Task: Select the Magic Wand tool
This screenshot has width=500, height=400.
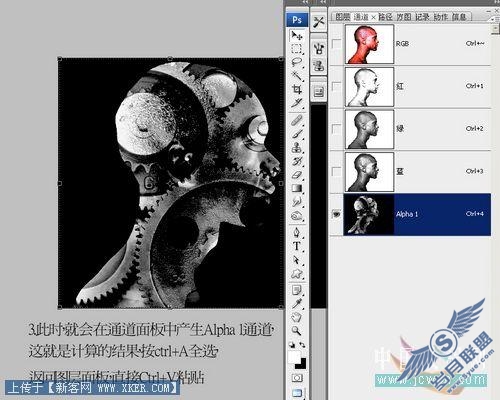Action: [296, 76]
